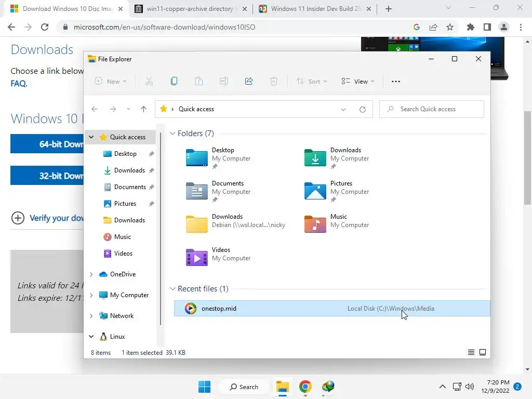The width and height of the screenshot is (532, 399).
Task: Open the See more ellipsis menu in File Explorer
Action: 395,82
